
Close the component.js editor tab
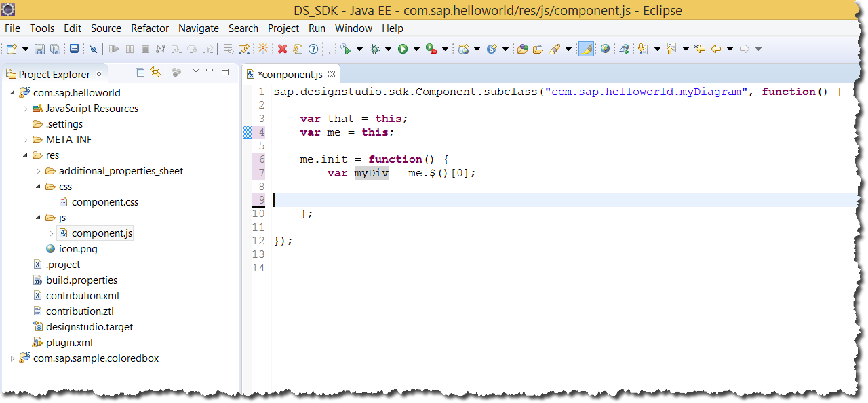pyautogui.click(x=332, y=74)
